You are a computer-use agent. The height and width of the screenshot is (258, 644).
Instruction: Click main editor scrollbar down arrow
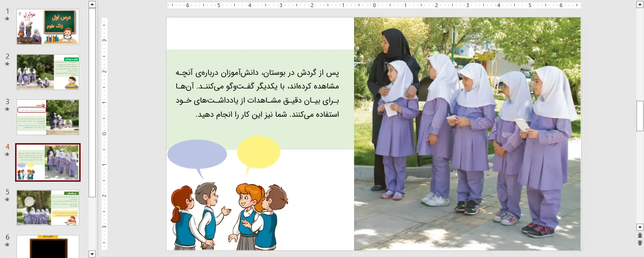(x=640, y=227)
